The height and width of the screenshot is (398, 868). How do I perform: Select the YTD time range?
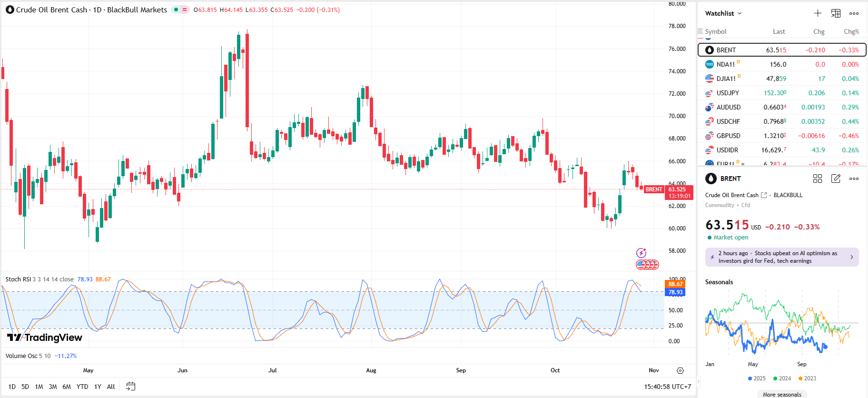coord(82,387)
